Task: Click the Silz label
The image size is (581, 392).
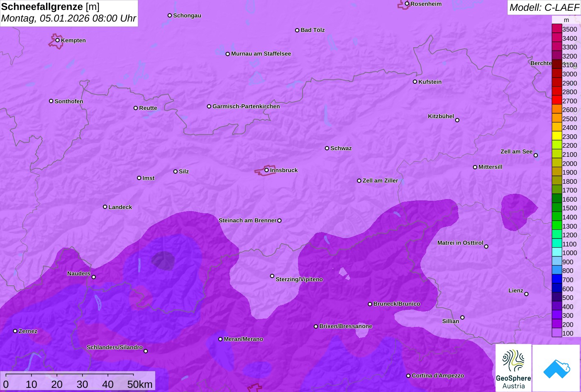Action: click(x=184, y=171)
